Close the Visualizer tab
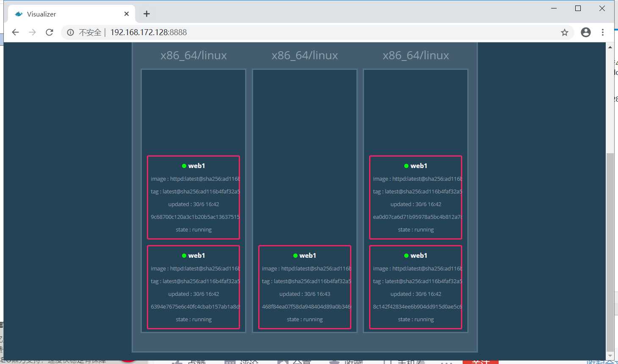Image resolution: width=618 pixels, height=364 pixels. (x=127, y=14)
